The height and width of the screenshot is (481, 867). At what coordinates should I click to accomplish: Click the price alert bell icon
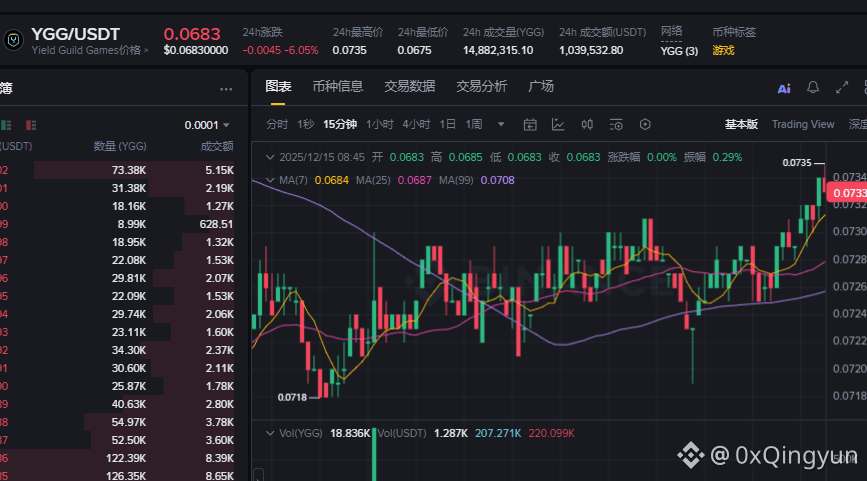[812, 87]
